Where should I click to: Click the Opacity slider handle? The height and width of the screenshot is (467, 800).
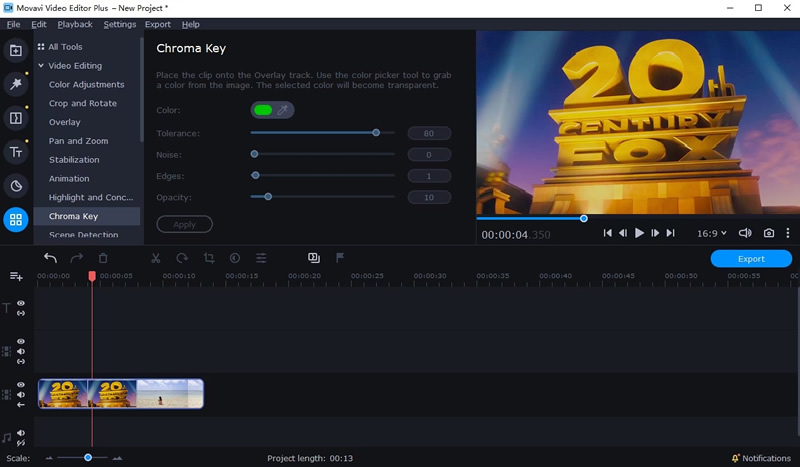[268, 196]
